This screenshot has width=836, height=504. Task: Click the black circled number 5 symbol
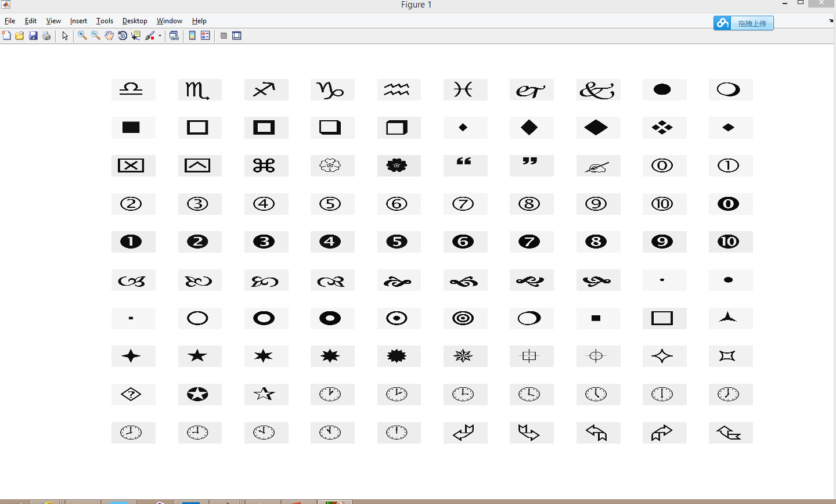pyautogui.click(x=397, y=242)
